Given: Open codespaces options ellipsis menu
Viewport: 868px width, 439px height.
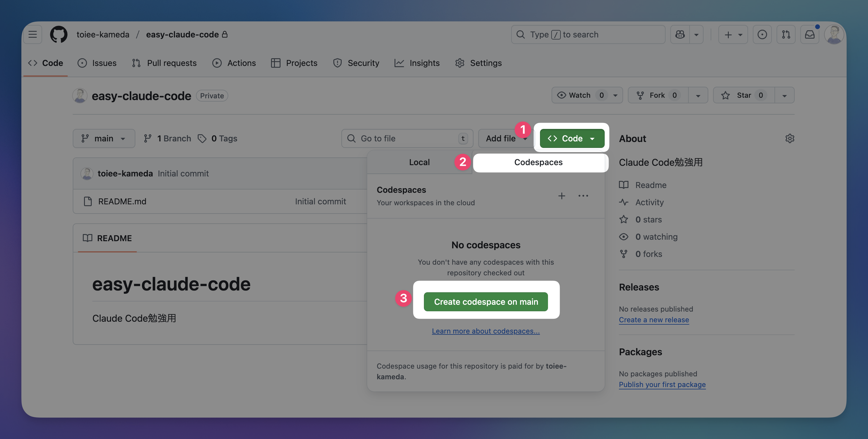Looking at the screenshot, I should click(583, 195).
